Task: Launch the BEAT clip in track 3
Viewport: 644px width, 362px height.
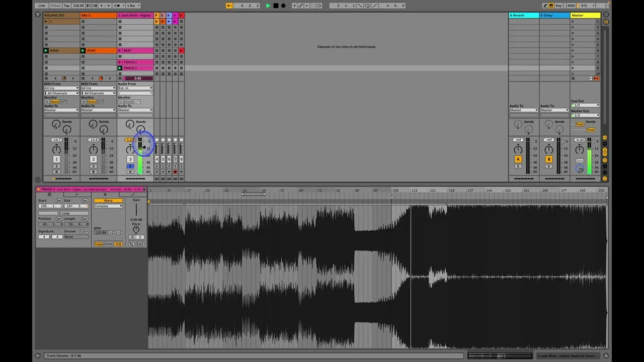Action: pos(120,50)
